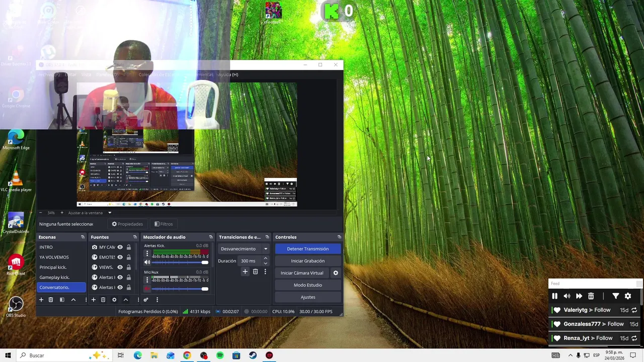Image resolution: width=644 pixels, height=362 pixels.
Task: Click Detener Transmisión button
Action: tap(308, 249)
